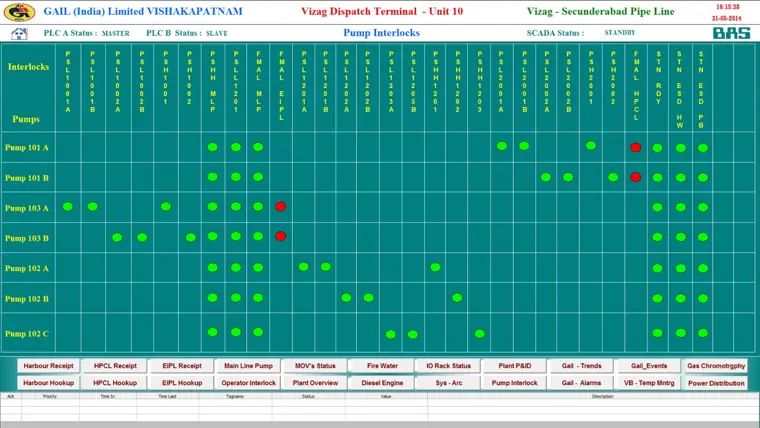Click Pump 102 B PSHH1202 green indicator
760x428 pixels.
[457, 298]
